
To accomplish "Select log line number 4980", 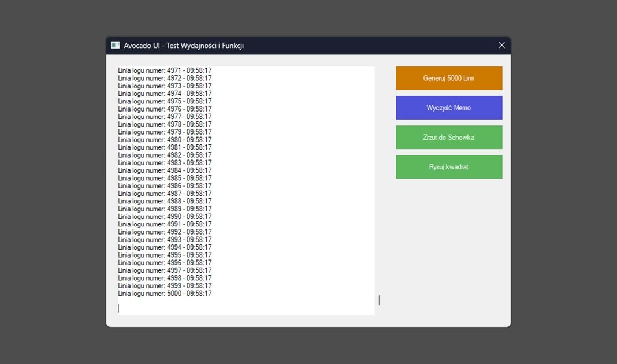I will [165, 140].
